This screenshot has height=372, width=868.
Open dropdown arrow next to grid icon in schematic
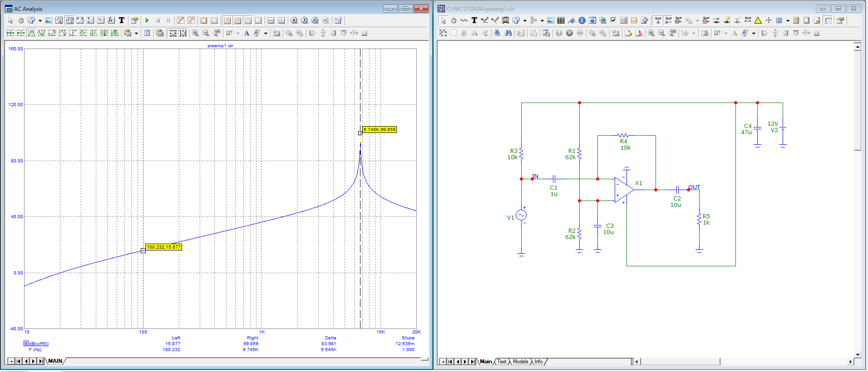click(787, 20)
